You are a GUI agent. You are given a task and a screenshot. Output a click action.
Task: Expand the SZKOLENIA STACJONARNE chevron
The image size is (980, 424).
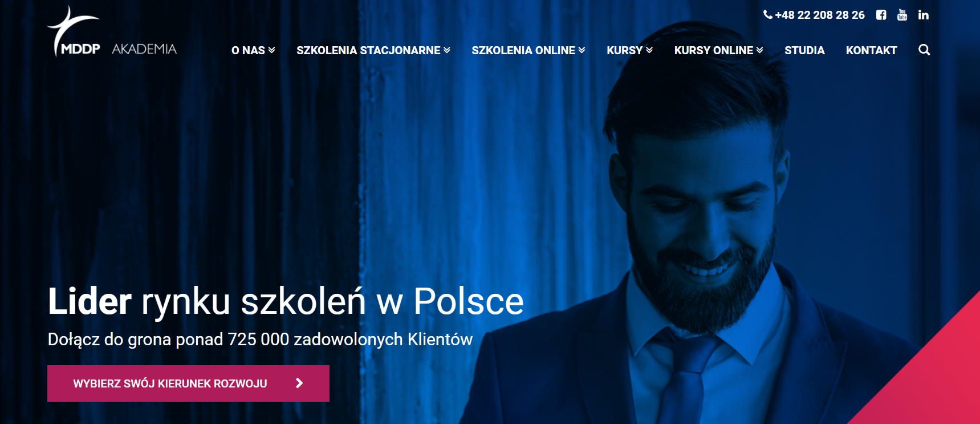(x=447, y=50)
